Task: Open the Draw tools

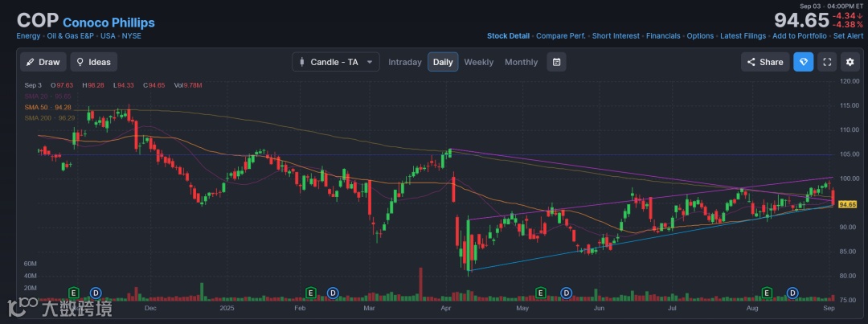Action: pos(43,62)
